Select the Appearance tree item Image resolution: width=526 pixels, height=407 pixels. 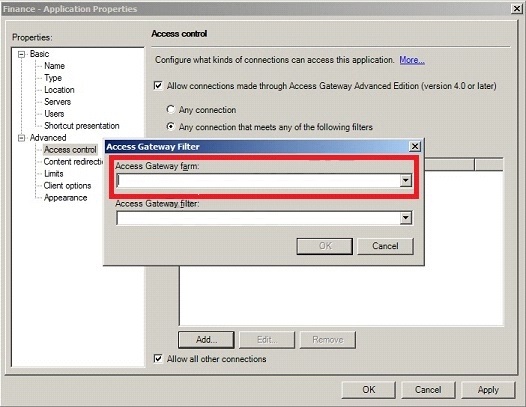65,198
